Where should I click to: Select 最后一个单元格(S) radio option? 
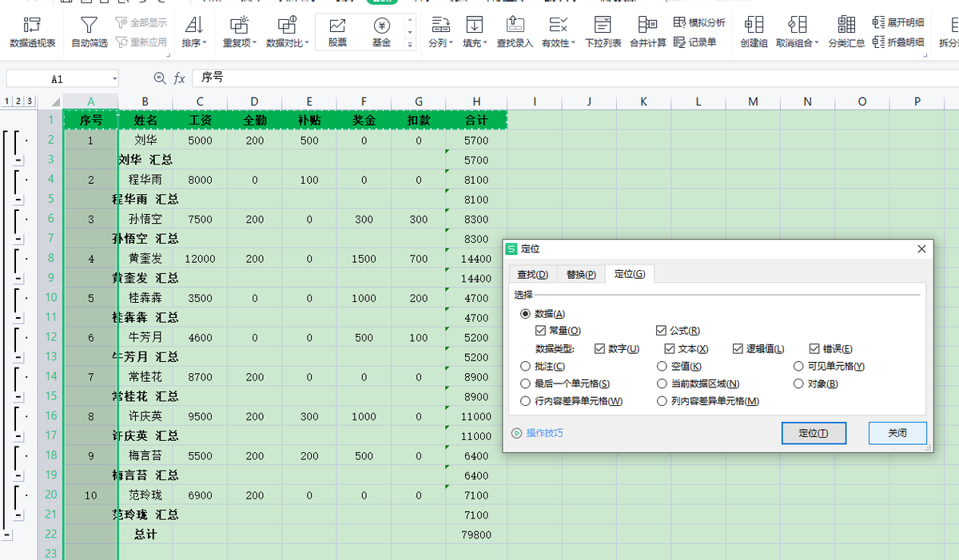point(525,383)
